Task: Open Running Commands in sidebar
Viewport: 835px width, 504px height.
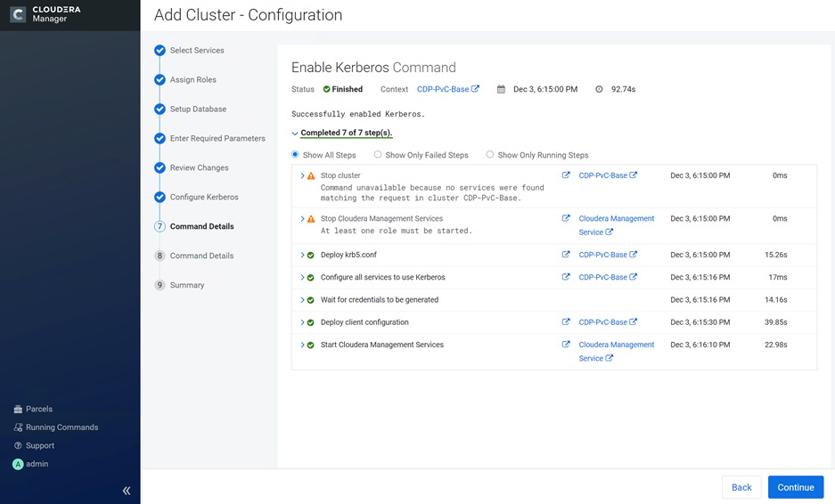Action: coord(61,427)
